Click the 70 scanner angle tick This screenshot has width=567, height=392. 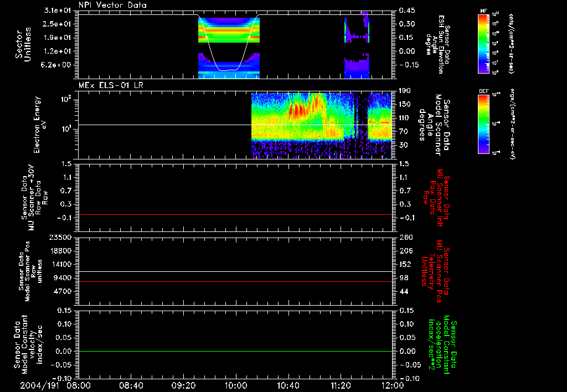click(x=404, y=132)
